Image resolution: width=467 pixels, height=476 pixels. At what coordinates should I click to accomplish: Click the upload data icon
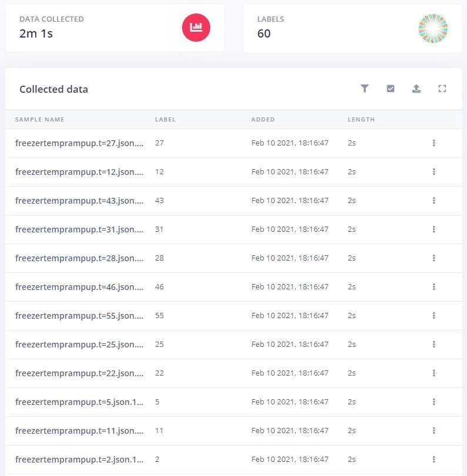(x=416, y=89)
